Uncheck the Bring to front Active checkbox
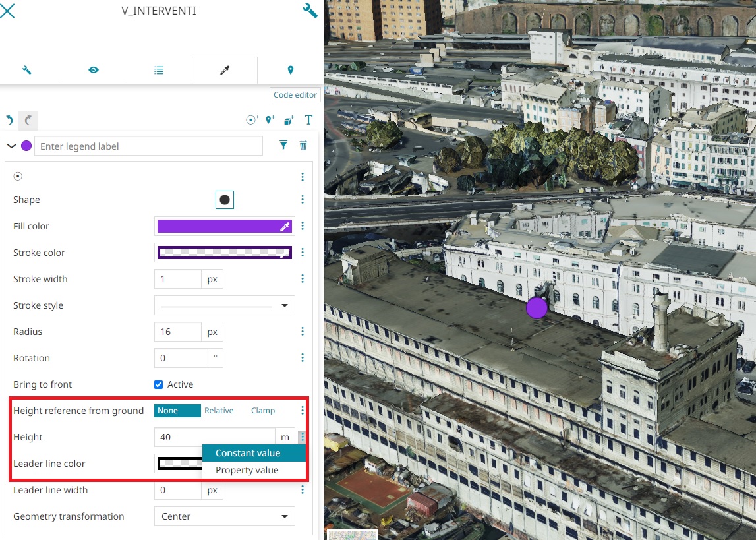 158,384
